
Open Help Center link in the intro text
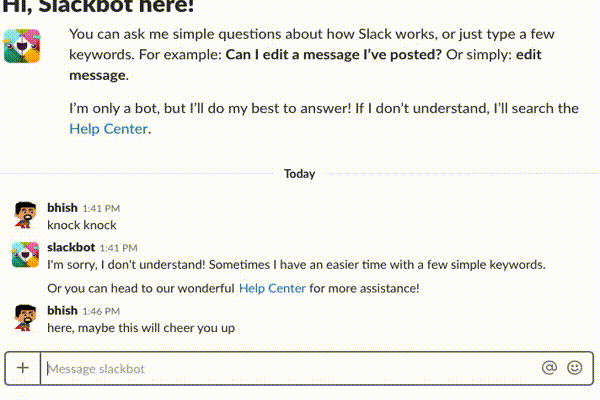pos(108,128)
